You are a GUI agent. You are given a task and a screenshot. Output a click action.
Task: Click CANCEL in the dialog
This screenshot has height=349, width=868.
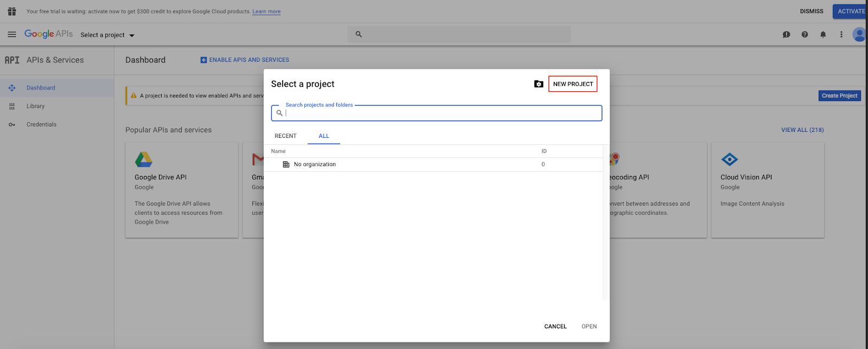556,327
